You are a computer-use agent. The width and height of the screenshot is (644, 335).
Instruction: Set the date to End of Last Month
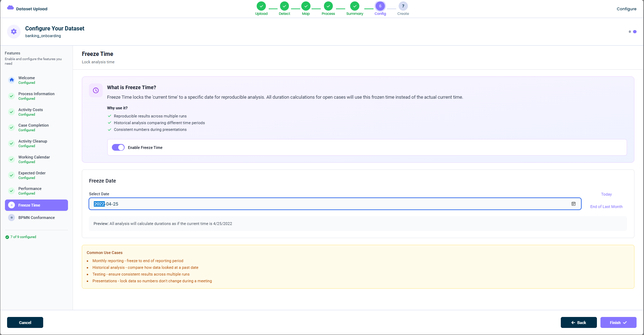[606, 207]
